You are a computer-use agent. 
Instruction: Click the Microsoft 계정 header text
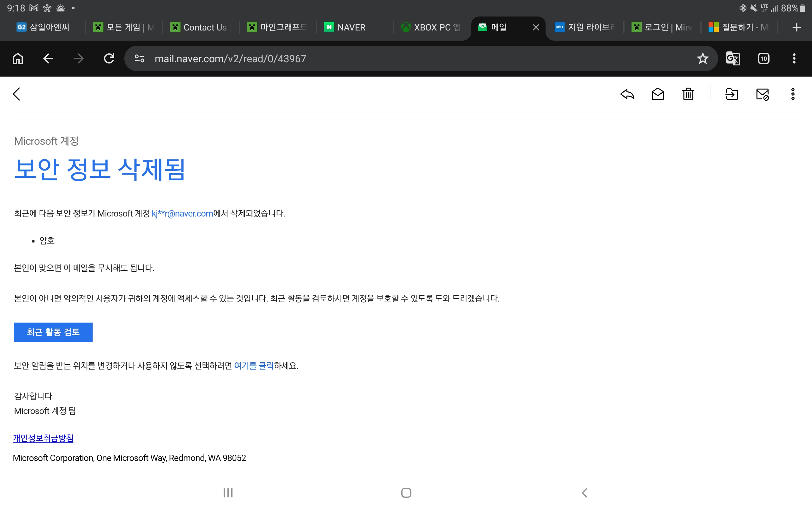[x=46, y=141]
